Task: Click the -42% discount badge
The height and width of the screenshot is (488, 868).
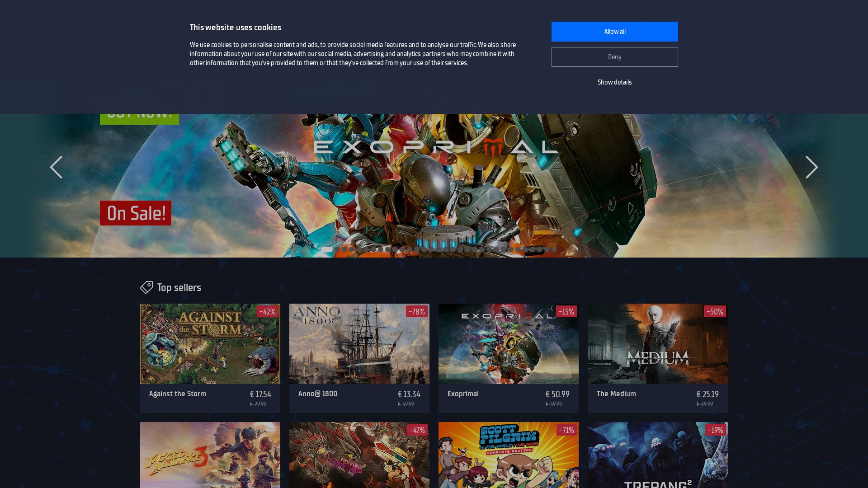Action: [268, 311]
